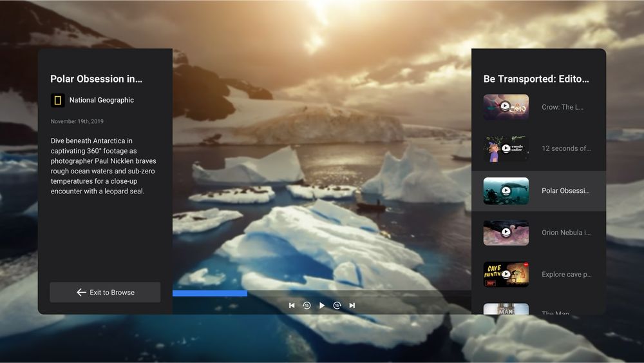The image size is (644, 363).
Task: Click the Be Transported: Edito... playlist heading
Action: point(536,79)
